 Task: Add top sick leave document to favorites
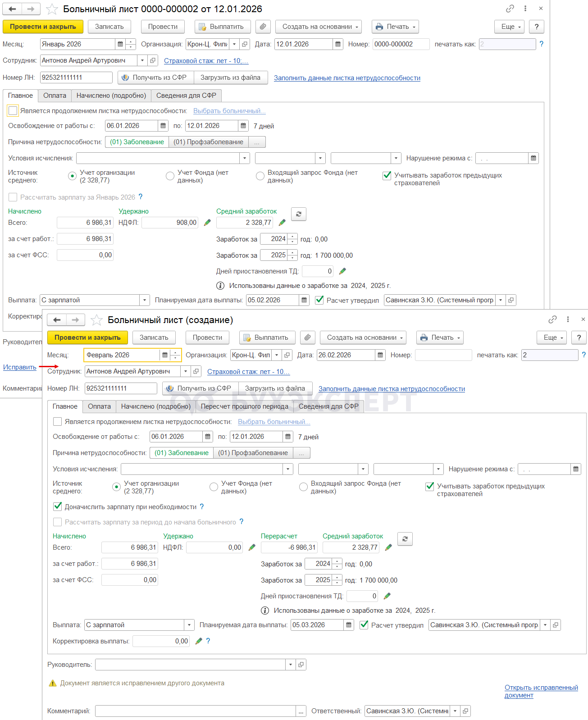click(x=52, y=9)
